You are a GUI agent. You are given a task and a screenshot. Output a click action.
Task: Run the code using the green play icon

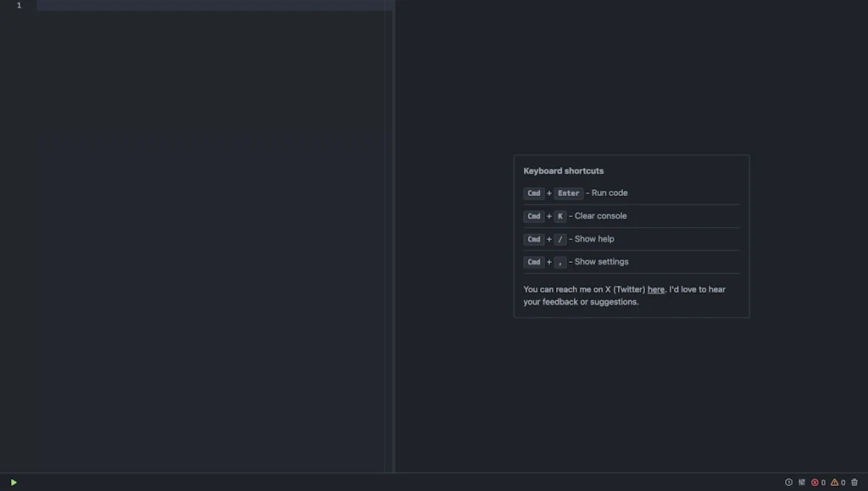pyautogui.click(x=14, y=482)
